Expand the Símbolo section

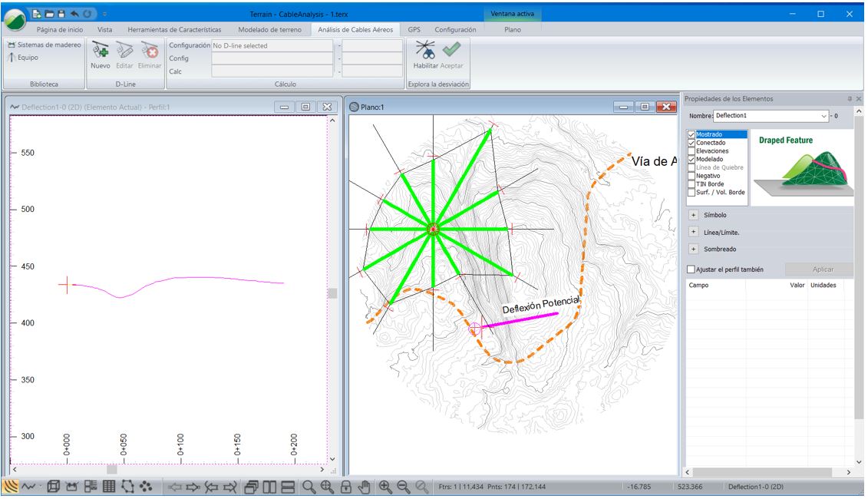pos(693,215)
